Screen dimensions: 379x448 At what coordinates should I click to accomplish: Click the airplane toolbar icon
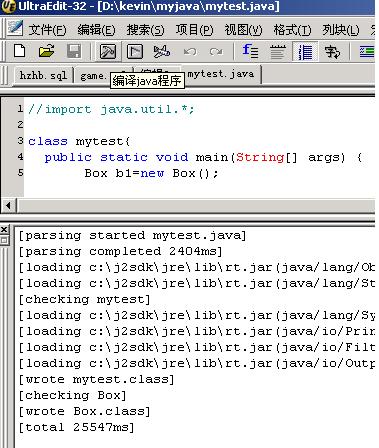(x=162, y=51)
